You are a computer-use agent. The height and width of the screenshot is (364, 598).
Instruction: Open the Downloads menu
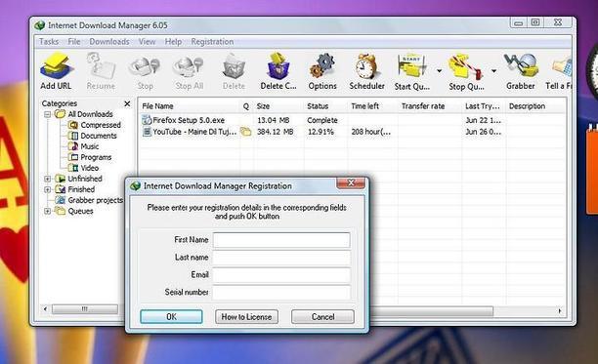(x=109, y=42)
